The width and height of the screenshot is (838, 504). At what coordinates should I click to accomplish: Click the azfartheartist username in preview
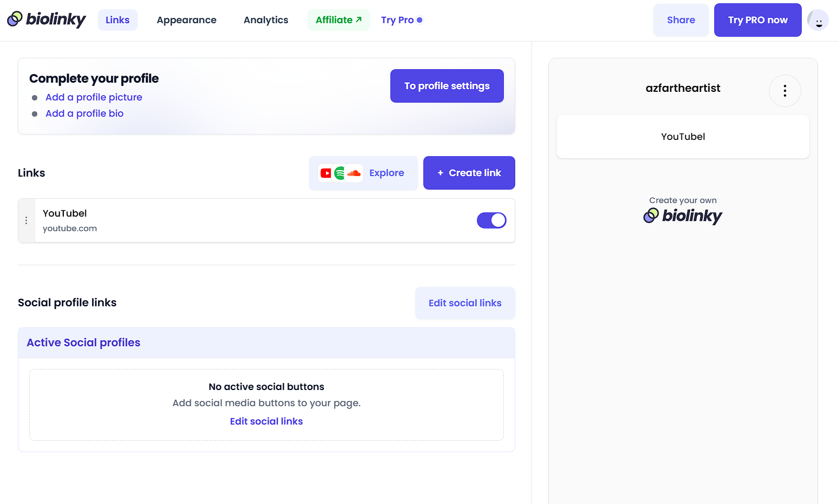tap(683, 88)
